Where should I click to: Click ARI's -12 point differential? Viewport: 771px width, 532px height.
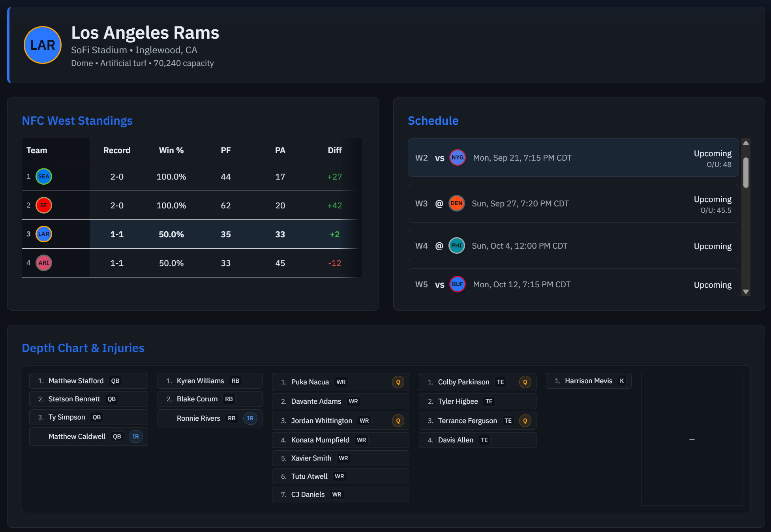click(335, 263)
